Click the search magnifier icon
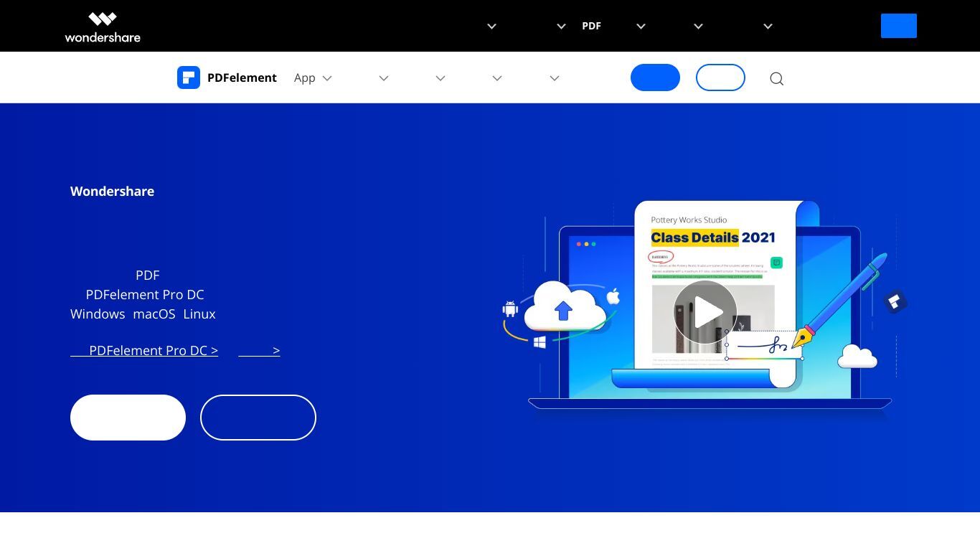This screenshot has height=551, width=980. tap(776, 78)
